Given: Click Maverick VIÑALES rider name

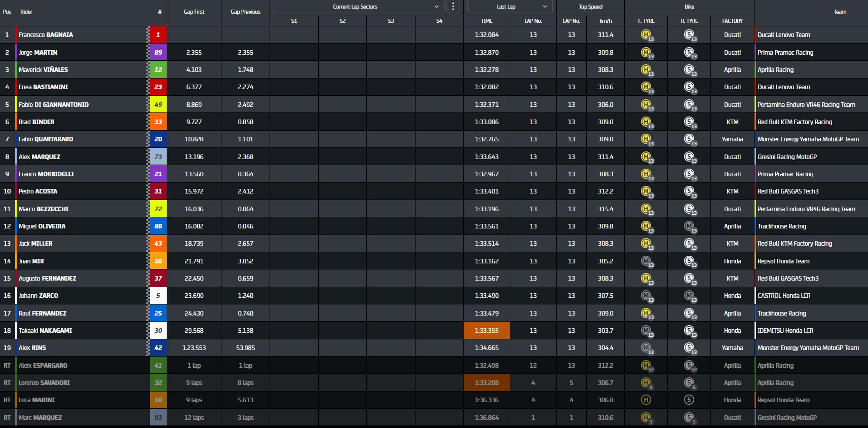Looking at the screenshot, I should coord(43,69).
